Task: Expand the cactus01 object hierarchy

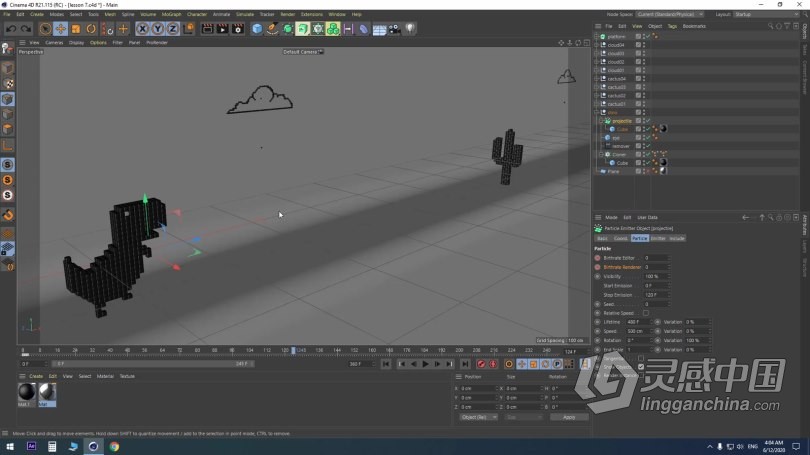Action: (597, 104)
